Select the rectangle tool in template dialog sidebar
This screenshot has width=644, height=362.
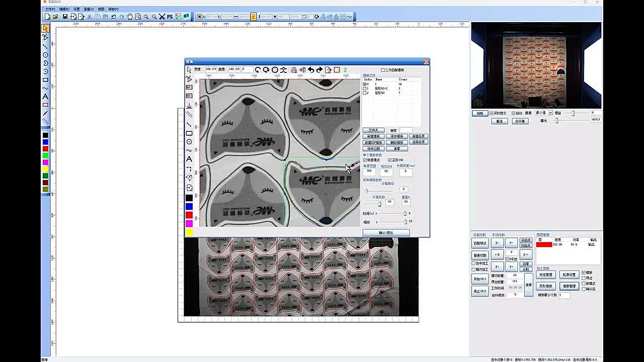click(189, 133)
